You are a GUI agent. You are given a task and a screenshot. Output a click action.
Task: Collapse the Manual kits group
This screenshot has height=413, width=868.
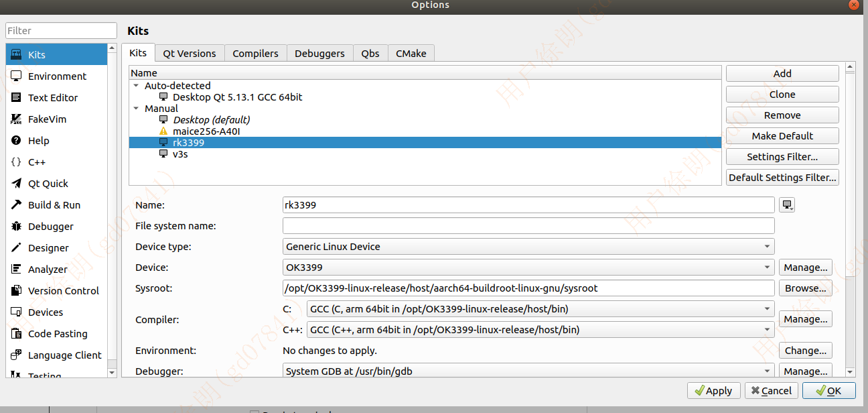point(137,109)
